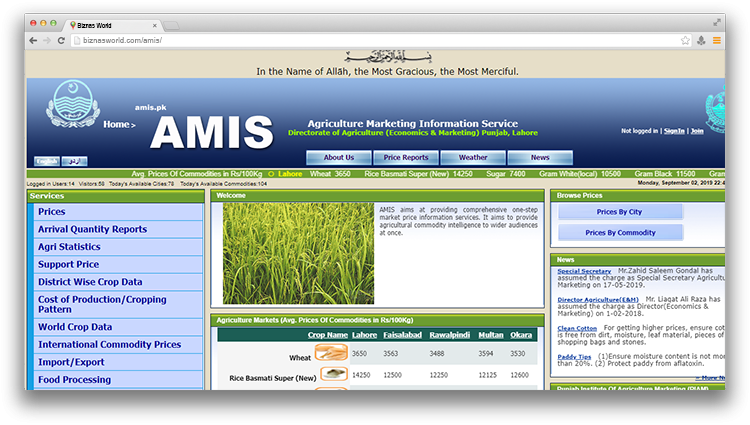Viewport: 750px width, 425px height.
Task: Click the Rice Basmati Super icon
Action: [x=333, y=374]
